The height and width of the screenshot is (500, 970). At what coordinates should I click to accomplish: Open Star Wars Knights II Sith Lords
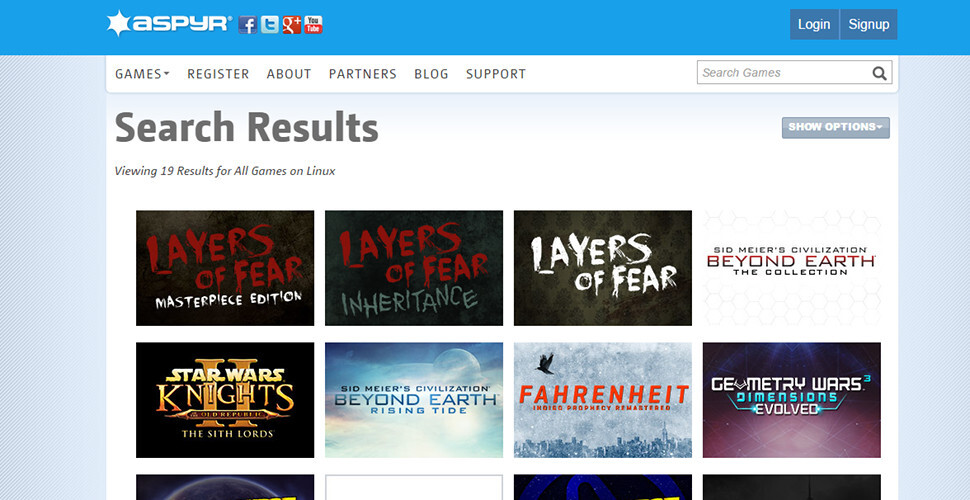tap(225, 400)
